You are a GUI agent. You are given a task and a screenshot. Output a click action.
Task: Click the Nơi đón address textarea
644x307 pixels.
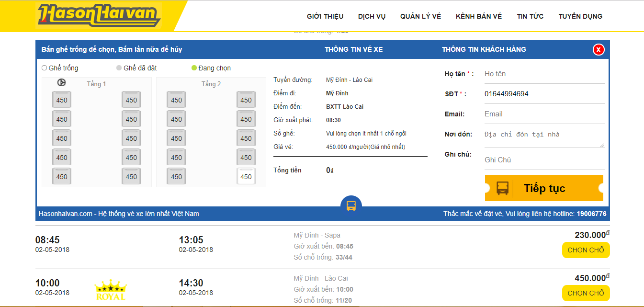click(544, 137)
